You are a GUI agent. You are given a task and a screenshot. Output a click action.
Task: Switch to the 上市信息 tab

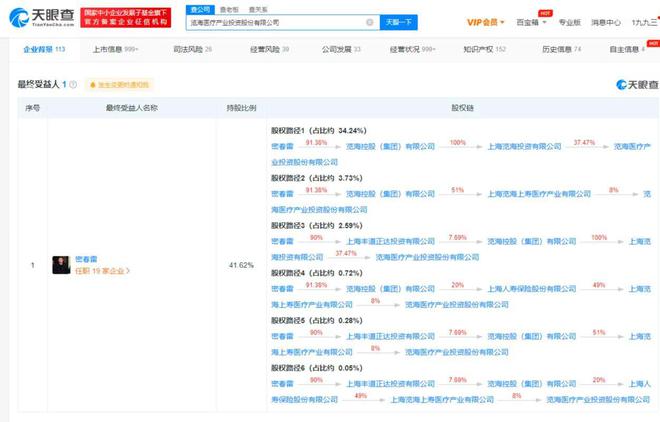pyautogui.click(x=115, y=49)
